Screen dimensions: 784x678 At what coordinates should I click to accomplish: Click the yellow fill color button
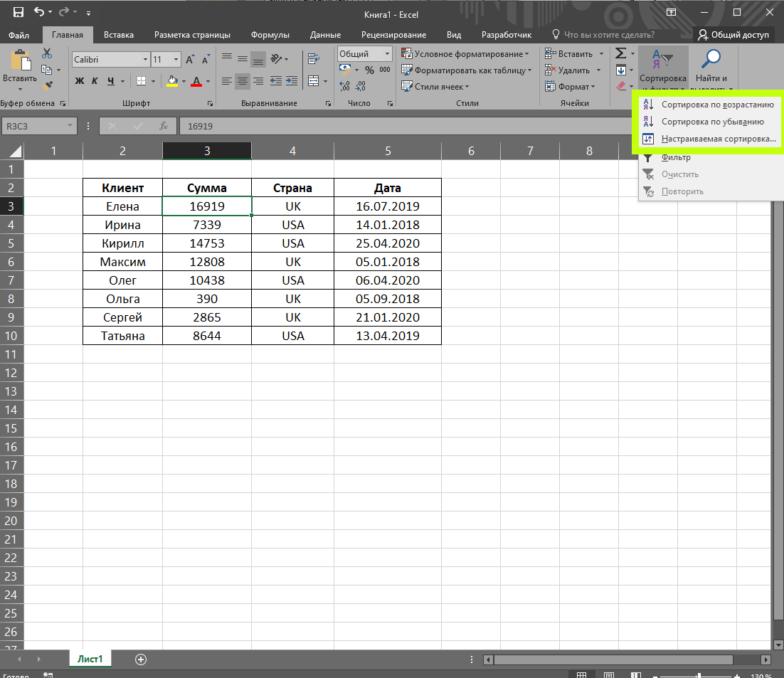click(172, 81)
